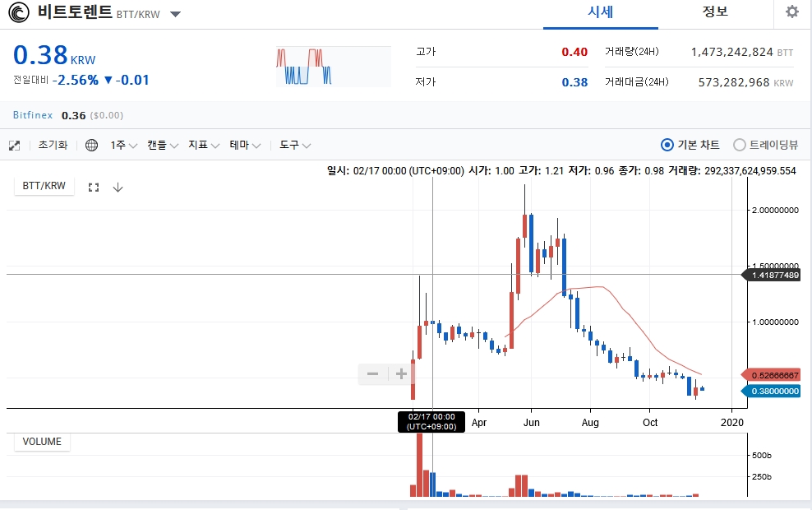Click the Apr label on time axis

coord(479,423)
